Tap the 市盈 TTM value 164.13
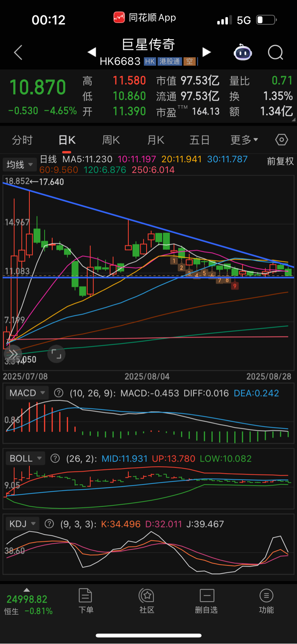Image resolution: width=297 pixels, height=644 pixels. (x=206, y=112)
